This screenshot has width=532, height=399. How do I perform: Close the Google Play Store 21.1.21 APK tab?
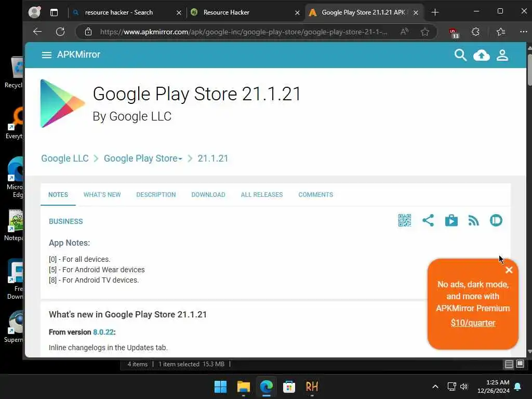pyautogui.click(x=416, y=12)
